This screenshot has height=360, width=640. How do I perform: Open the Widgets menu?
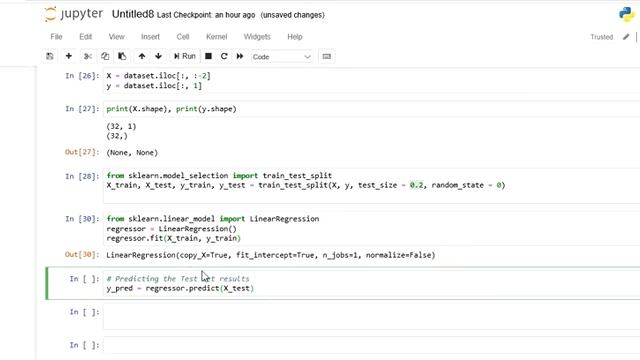257,37
